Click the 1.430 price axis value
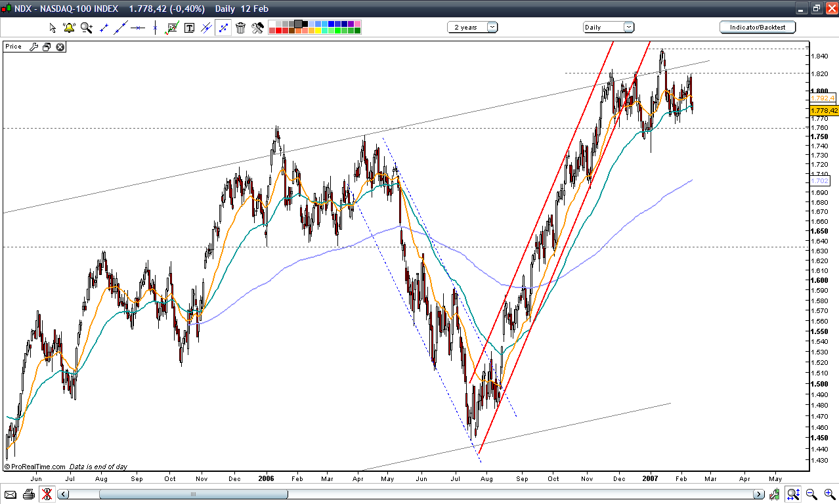This screenshot has height=504, width=839. (819, 461)
